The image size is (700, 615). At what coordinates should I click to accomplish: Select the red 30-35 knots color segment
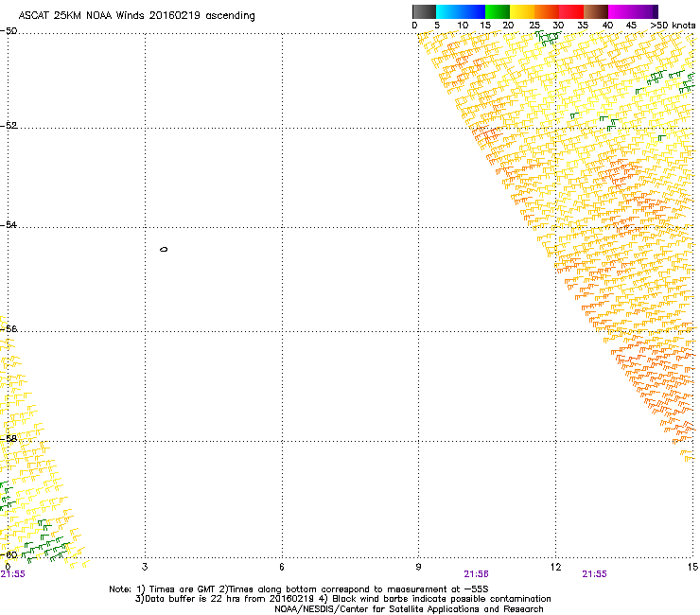coord(571,11)
